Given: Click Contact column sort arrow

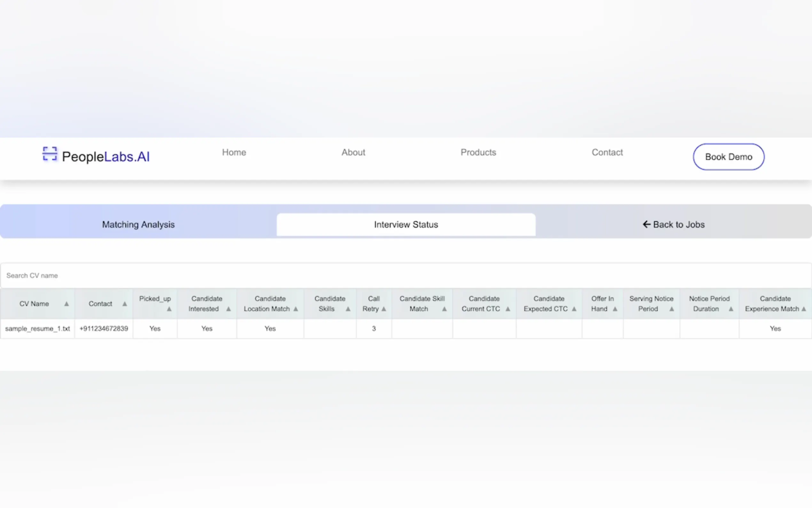Looking at the screenshot, I should 125,304.
